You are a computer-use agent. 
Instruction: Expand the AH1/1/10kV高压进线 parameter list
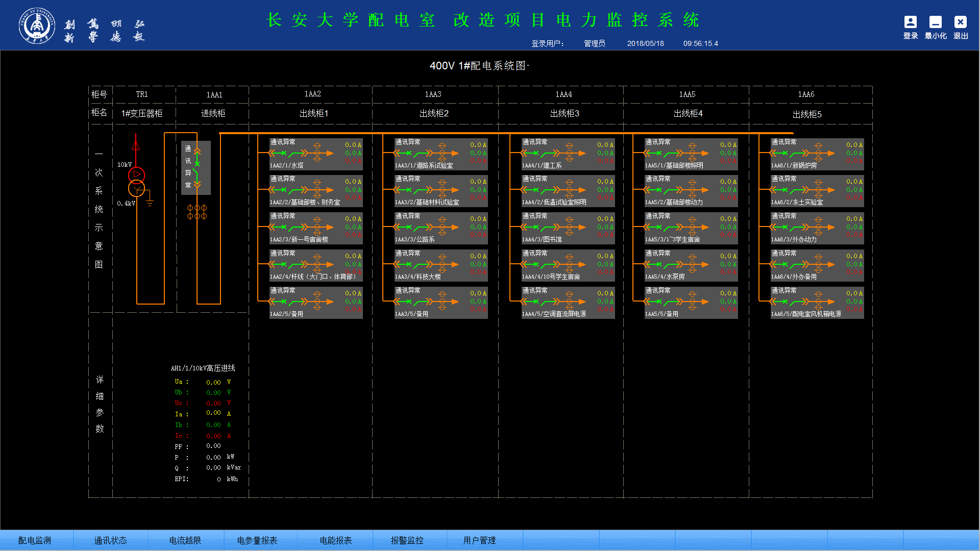(x=203, y=367)
